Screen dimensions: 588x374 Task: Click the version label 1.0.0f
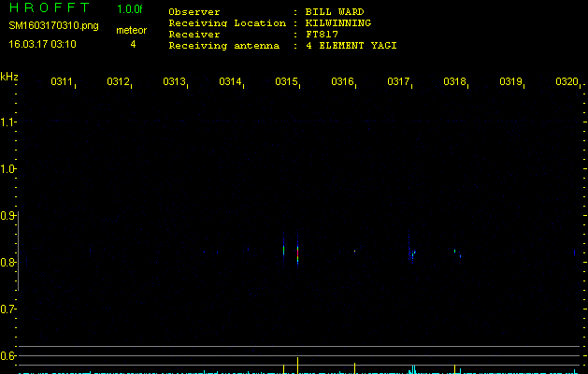pyautogui.click(x=130, y=9)
